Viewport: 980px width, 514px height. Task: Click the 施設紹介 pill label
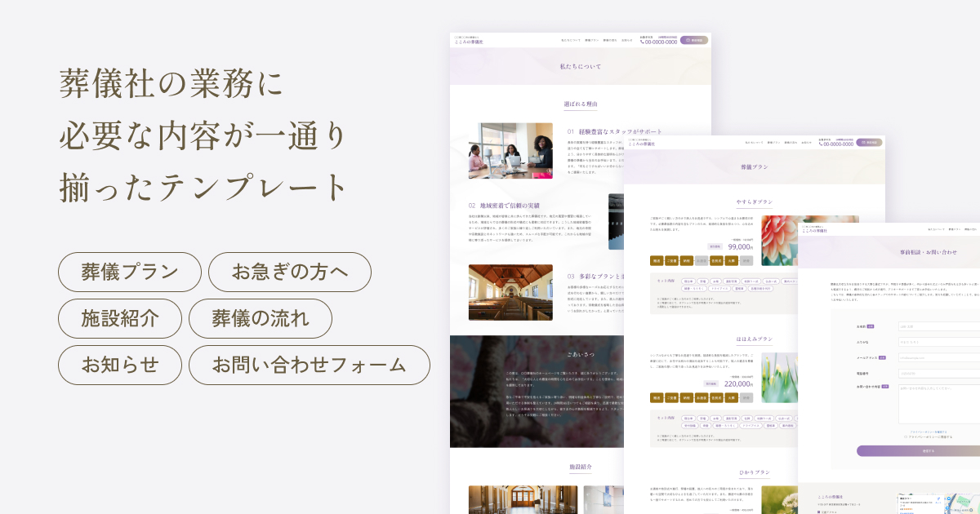click(120, 318)
